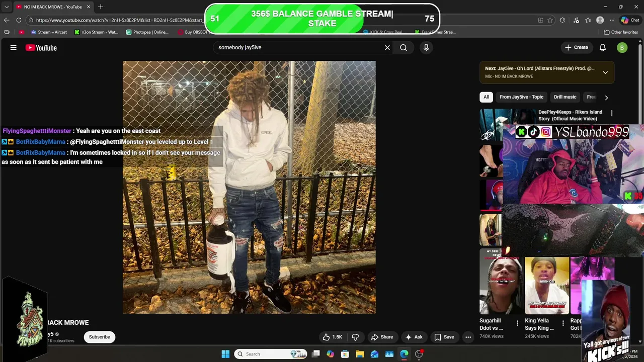Image resolution: width=644 pixels, height=362 pixels.
Task: Save the video to a playlist
Action: coord(444,337)
